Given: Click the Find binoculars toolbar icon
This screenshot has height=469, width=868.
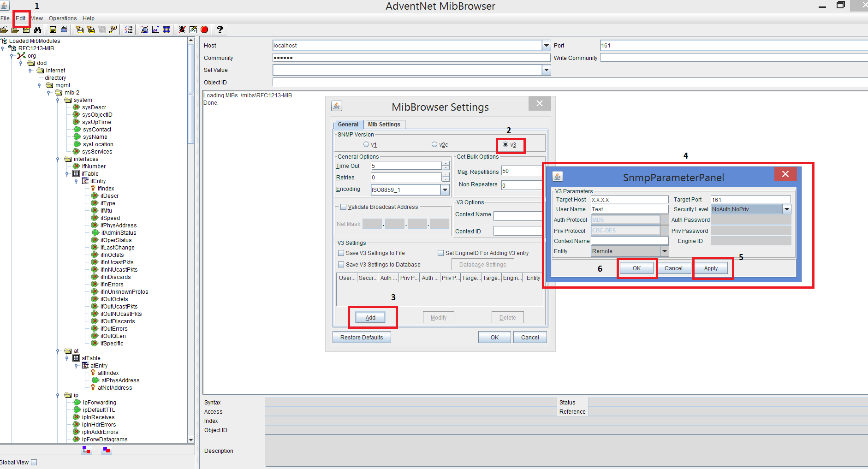Looking at the screenshot, I should pos(37,30).
